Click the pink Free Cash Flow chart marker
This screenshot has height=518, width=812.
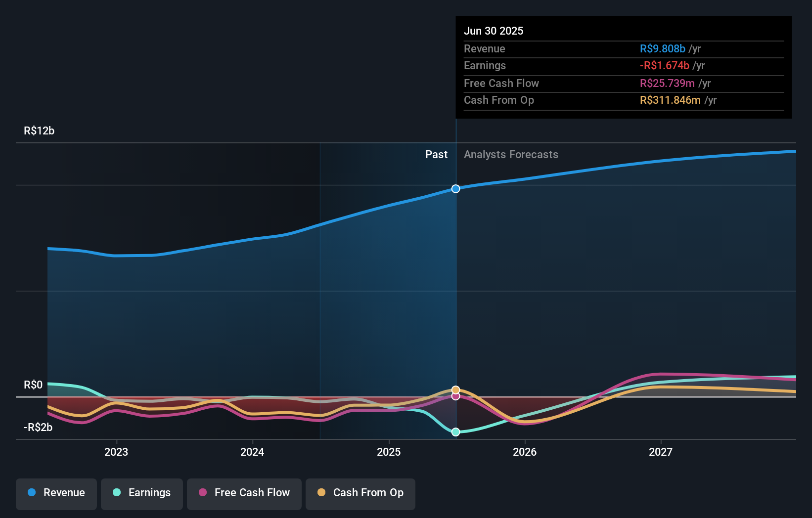tap(455, 397)
